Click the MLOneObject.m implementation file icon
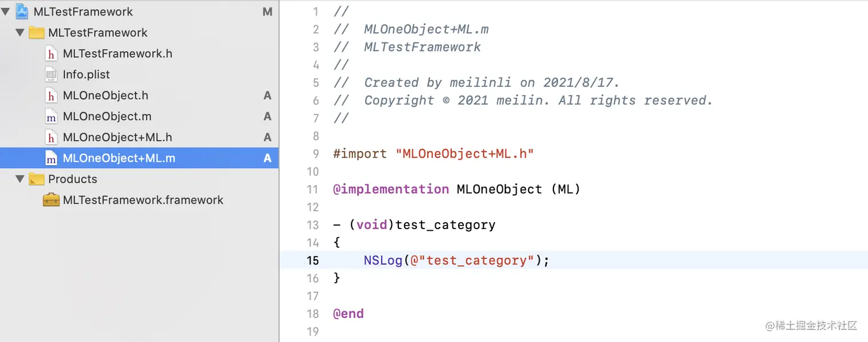The image size is (868, 342). 51,116
